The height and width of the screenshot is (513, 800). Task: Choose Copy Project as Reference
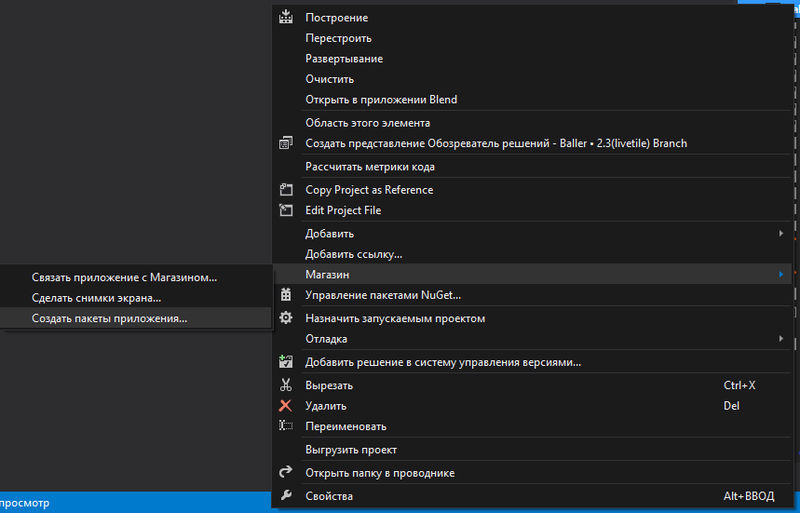coord(532,189)
